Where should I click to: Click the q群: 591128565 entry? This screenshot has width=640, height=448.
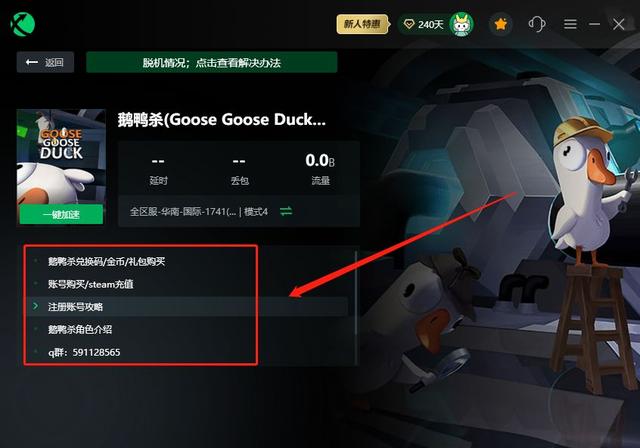pyautogui.click(x=84, y=352)
